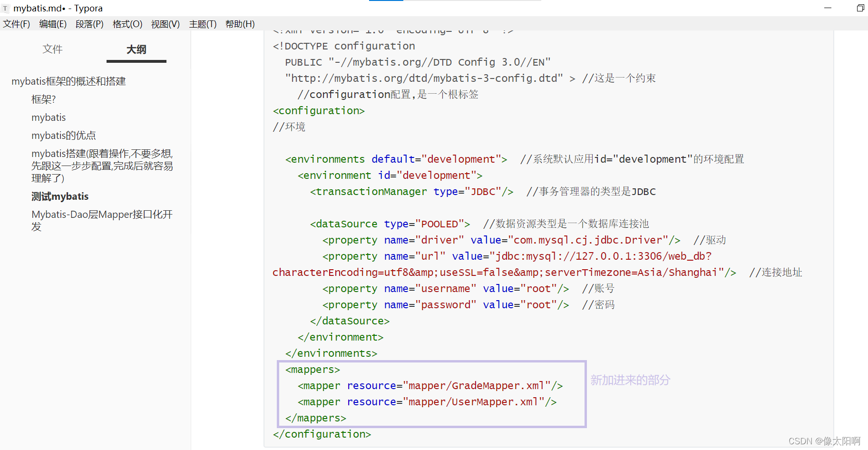The width and height of the screenshot is (868, 450).
Task: Click the dataSource type="POOLED" line
Action: 479,224
